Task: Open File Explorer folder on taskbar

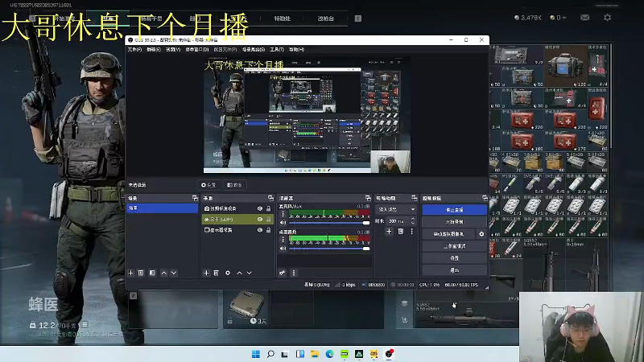Action: pyautogui.click(x=315, y=354)
